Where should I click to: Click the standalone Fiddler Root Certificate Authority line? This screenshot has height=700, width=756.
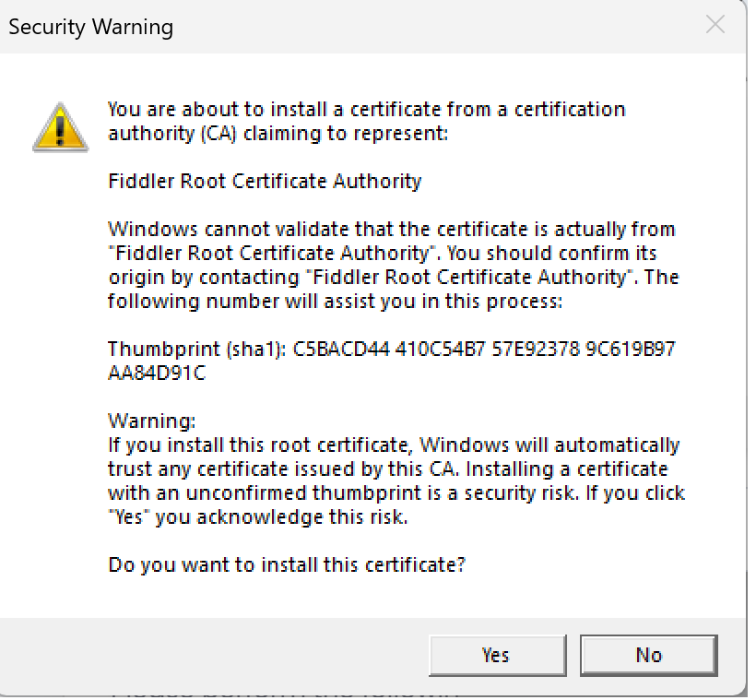265,182
